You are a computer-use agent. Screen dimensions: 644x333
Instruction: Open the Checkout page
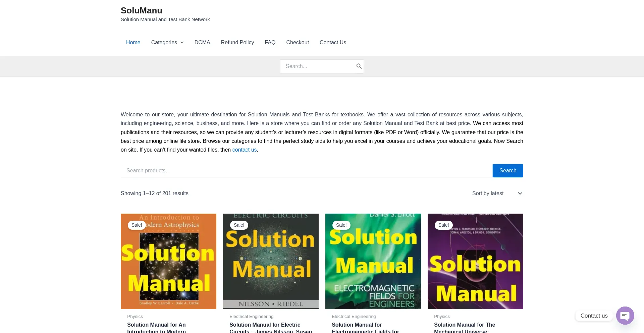pyautogui.click(x=297, y=43)
